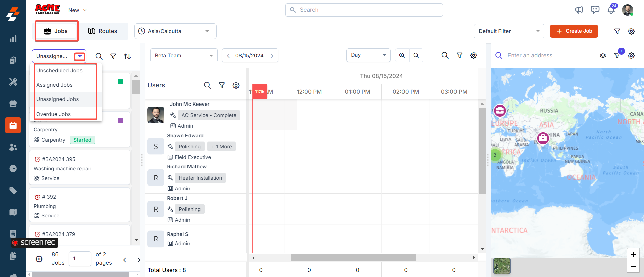
Task: Open Users column settings gear
Action: coord(236,85)
